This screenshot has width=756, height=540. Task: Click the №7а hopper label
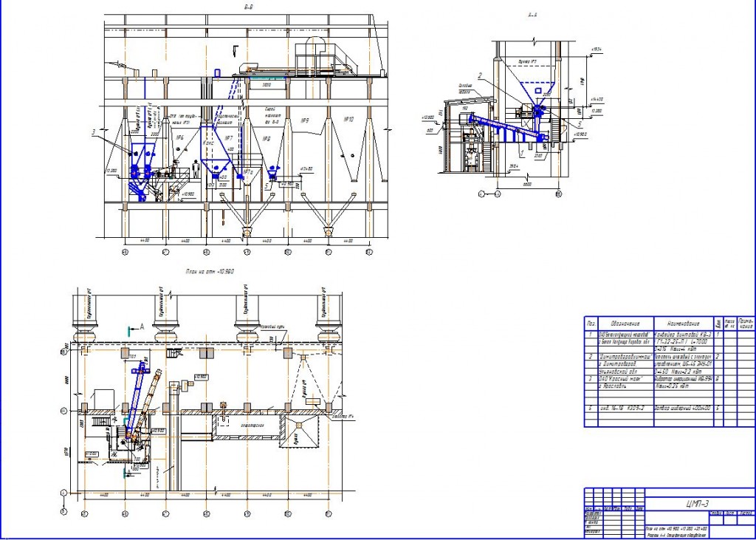click(x=248, y=171)
